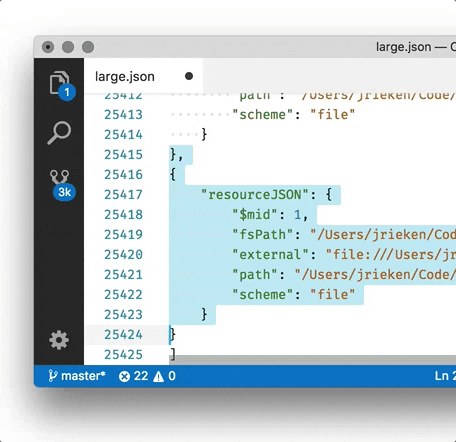Click line number 25417 in gutter
The image size is (456, 442).
(x=123, y=194)
